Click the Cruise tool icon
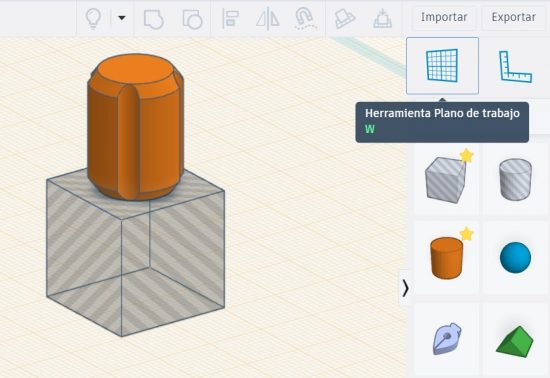Image resolution: width=550 pixels, height=378 pixels. [344, 18]
